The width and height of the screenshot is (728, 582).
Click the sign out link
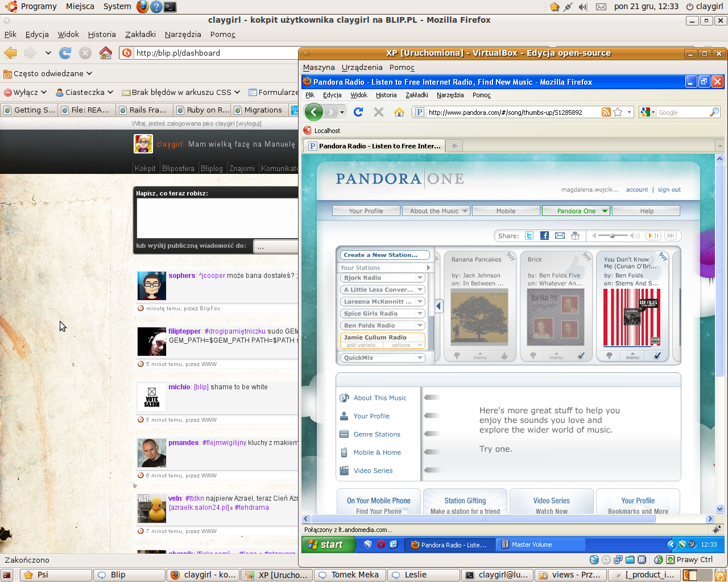click(x=669, y=190)
